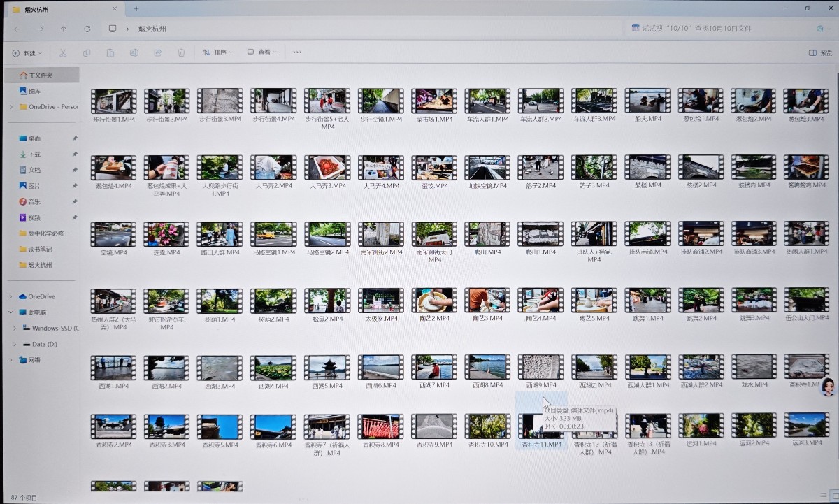Screen dimensions: 839x504
Task: Open the 查看 view dropdown
Action: point(261,52)
